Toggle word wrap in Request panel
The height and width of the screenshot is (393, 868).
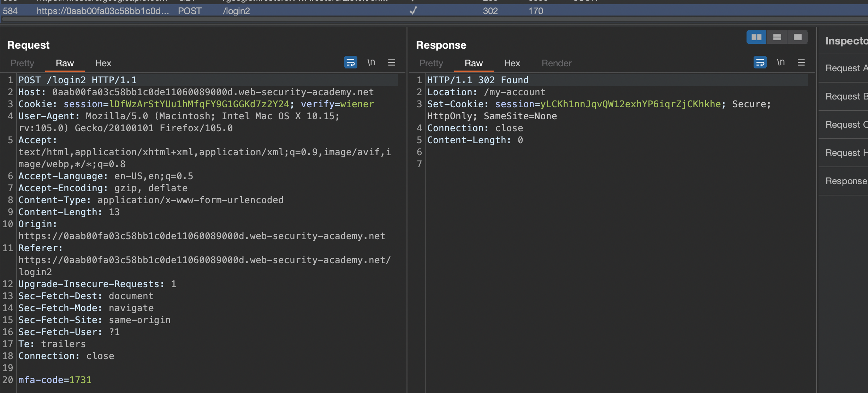click(350, 62)
